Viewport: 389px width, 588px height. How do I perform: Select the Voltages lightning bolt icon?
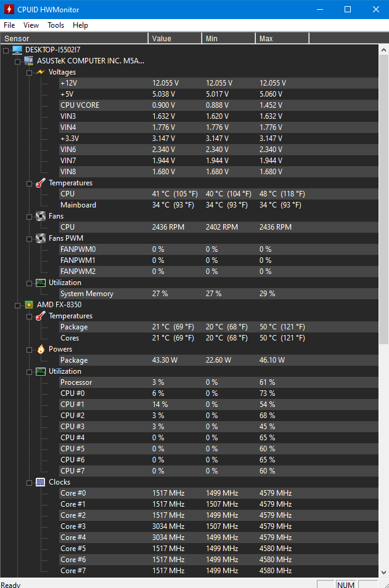point(40,72)
